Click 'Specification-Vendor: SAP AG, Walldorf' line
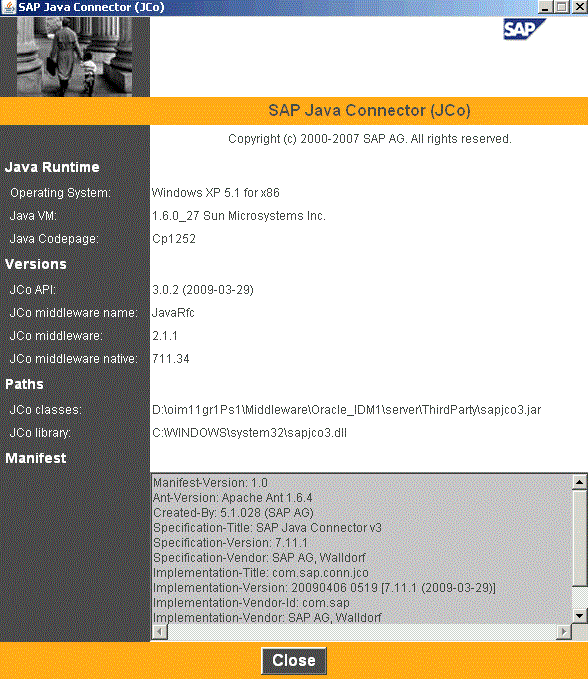588x679 pixels. [259, 558]
